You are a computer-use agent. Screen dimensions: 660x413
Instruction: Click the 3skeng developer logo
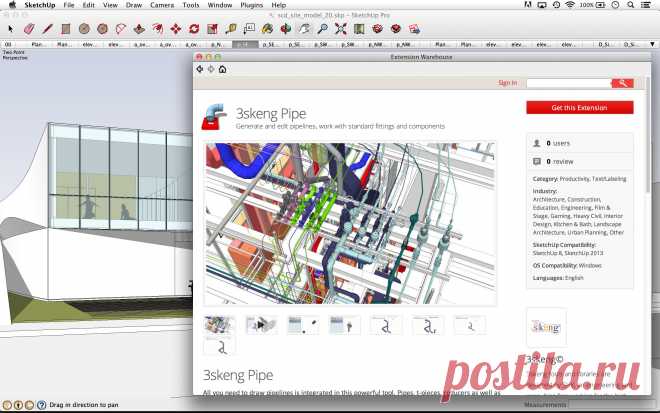click(546, 327)
